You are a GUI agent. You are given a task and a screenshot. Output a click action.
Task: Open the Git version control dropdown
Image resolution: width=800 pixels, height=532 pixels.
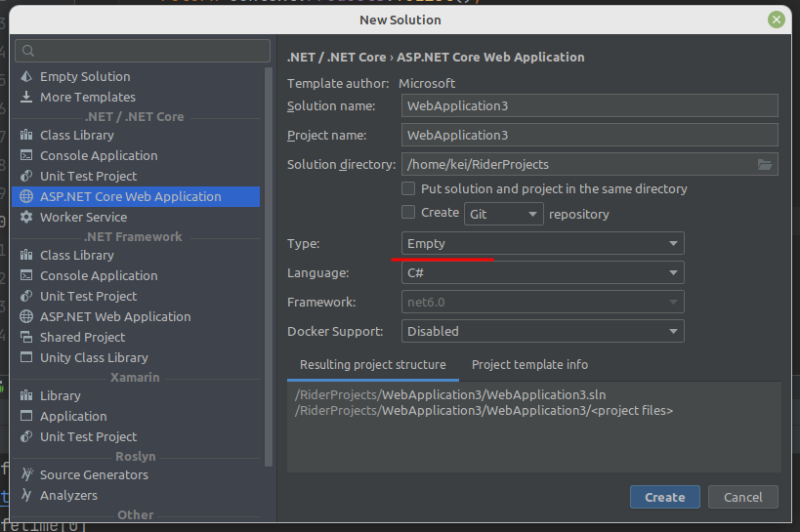click(x=503, y=213)
